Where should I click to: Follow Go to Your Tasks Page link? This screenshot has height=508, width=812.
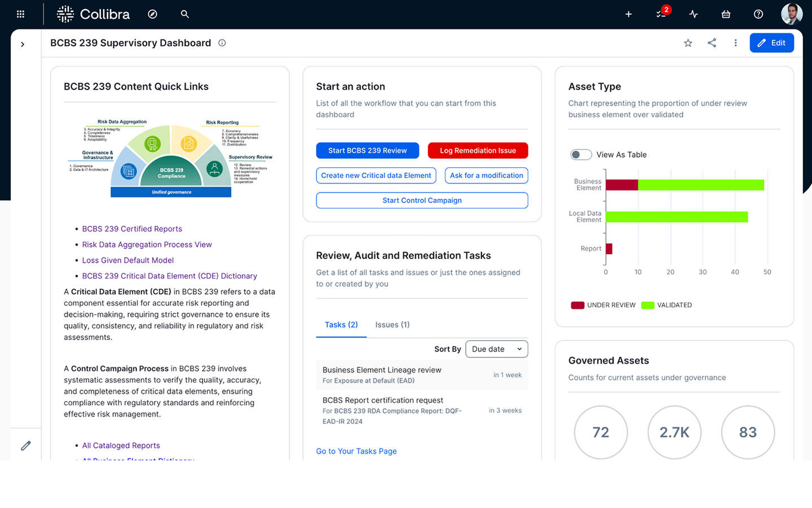(x=356, y=451)
